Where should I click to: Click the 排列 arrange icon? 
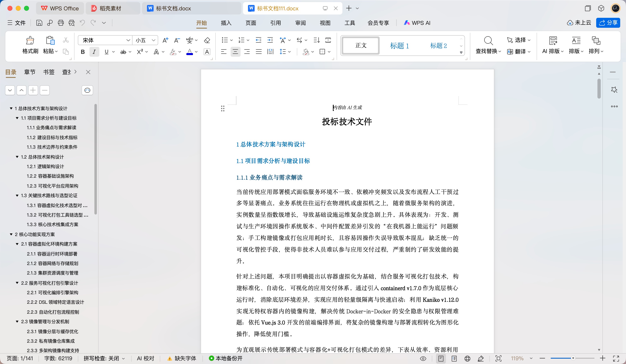pos(596,41)
